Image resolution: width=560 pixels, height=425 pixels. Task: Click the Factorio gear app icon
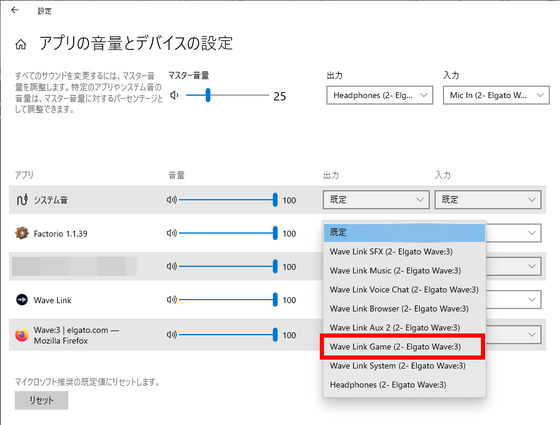pyautogui.click(x=22, y=233)
